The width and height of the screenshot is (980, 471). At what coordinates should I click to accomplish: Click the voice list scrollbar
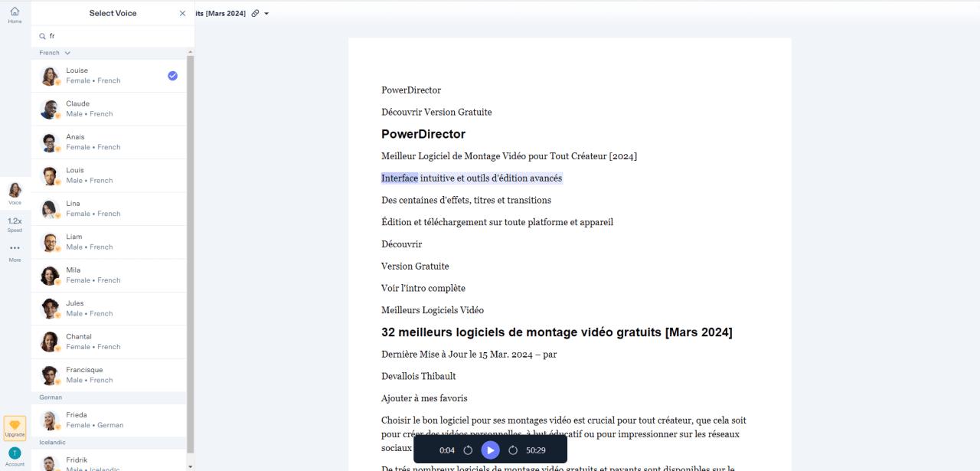(x=191, y=253)
